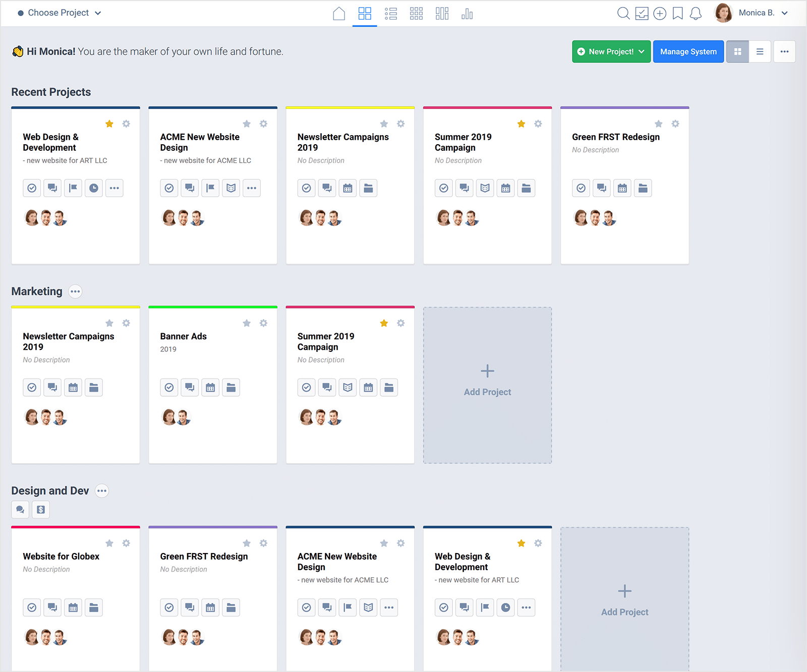The width and height of the screenshot is (807, 672).
Task: Open Discussions on the Banner Ads card
Action: [190, 387]
